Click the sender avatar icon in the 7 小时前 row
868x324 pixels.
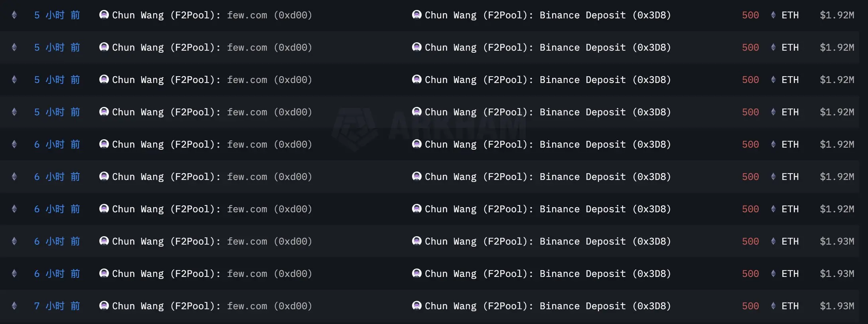click(104, 306)
